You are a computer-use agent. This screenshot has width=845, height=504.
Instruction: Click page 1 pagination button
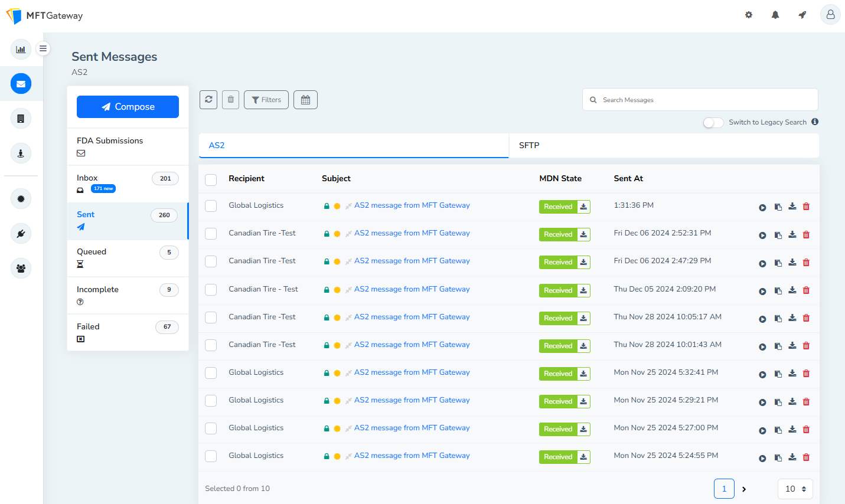pyautogui.click(x=724, y=489)
